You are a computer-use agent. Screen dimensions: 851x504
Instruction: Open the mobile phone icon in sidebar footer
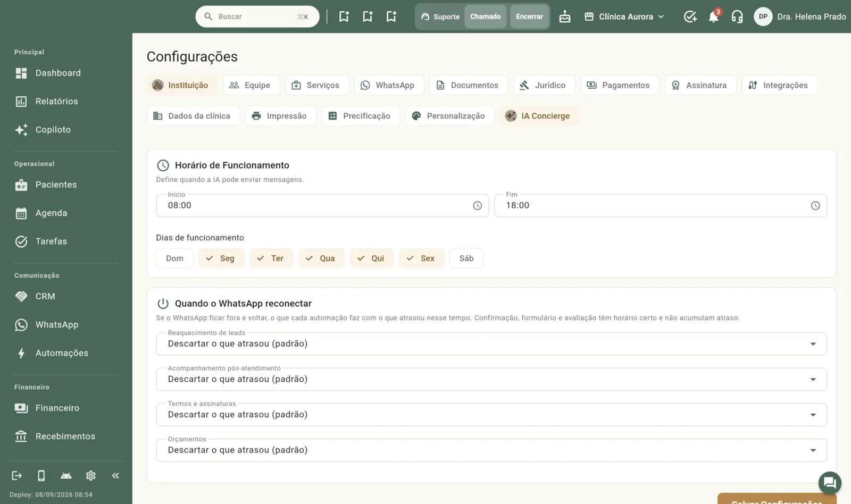point(41,475)
